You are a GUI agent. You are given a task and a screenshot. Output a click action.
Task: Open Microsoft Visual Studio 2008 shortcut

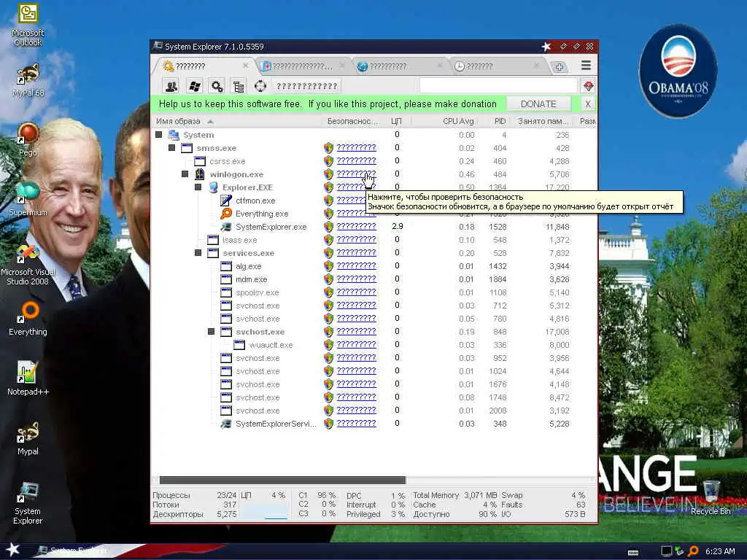[28, 264]
